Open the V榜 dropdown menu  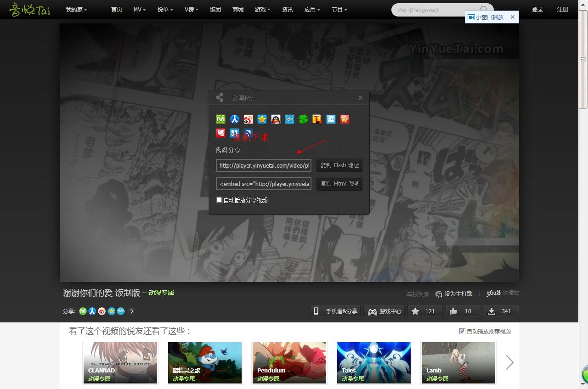(x=192, y=9)
